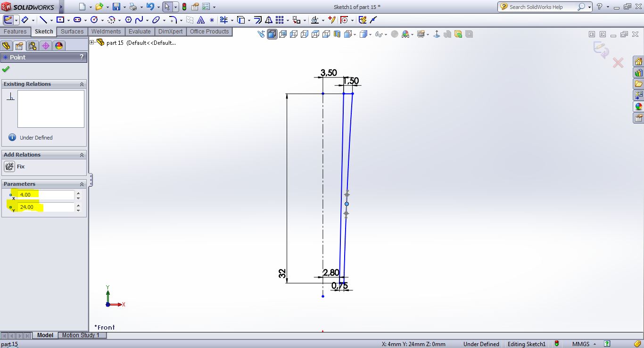
Task: Switch to the Features tab
Action: 15,32
